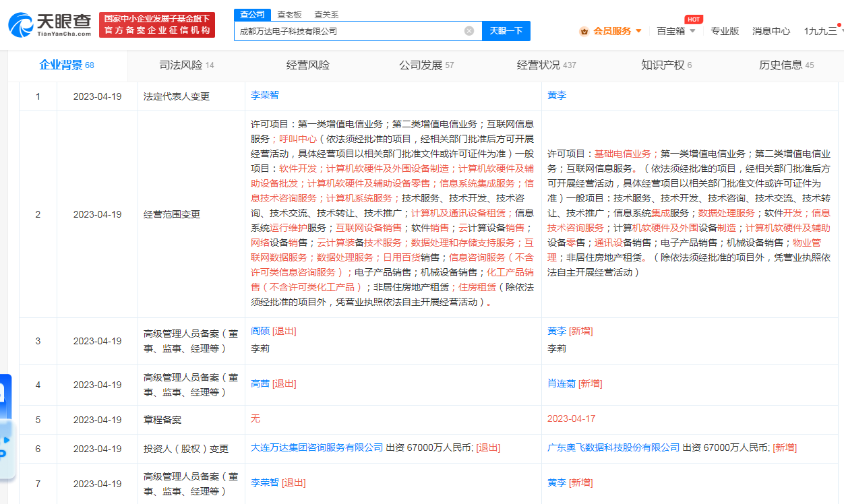Switch to the 查公司 search tab
844x504 pixels.
253,14
